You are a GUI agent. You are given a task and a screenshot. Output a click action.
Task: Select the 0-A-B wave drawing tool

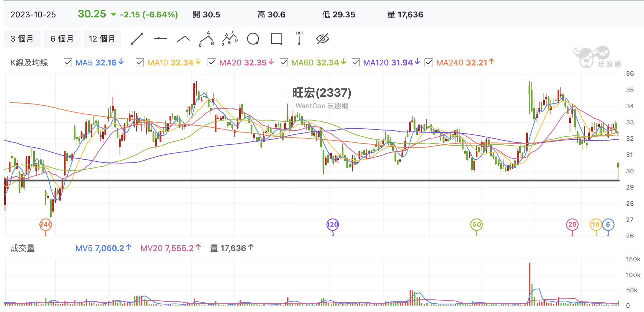[207, 39]
